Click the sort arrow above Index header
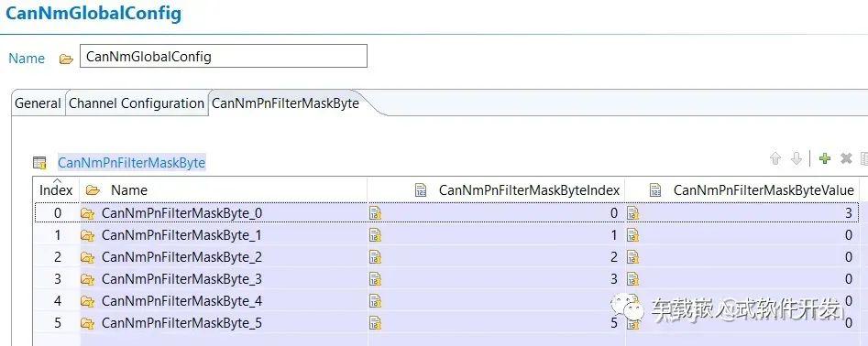Image resolution: width=868 pixels, height=346 pixels. pos(56,180)
